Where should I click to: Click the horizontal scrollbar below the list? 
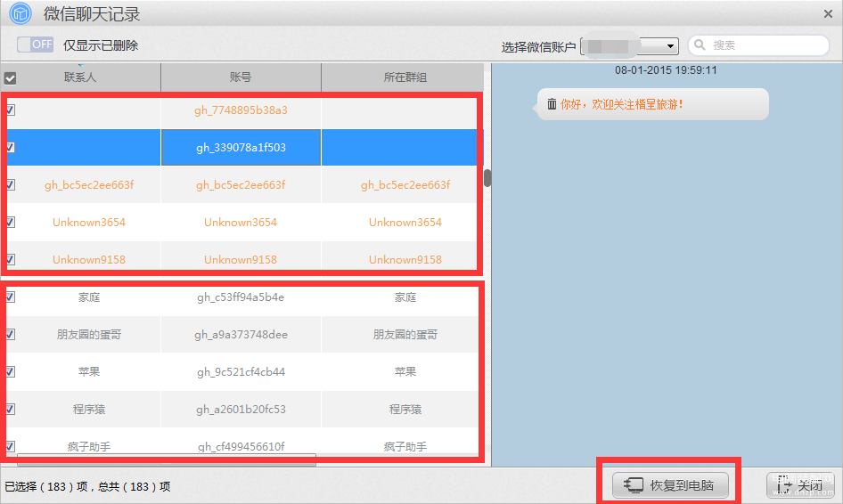point(167,459)
